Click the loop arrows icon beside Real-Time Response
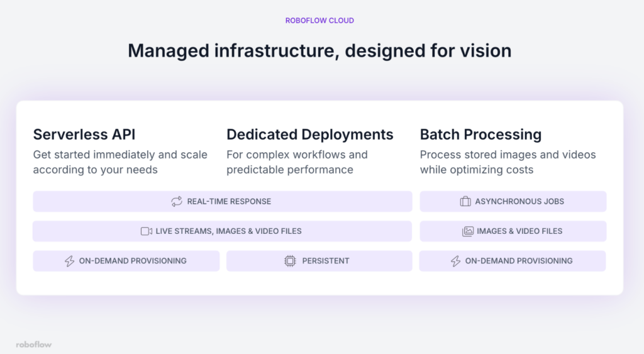The width and height of the screenshot is (644, 354). [x=177, y=201]
